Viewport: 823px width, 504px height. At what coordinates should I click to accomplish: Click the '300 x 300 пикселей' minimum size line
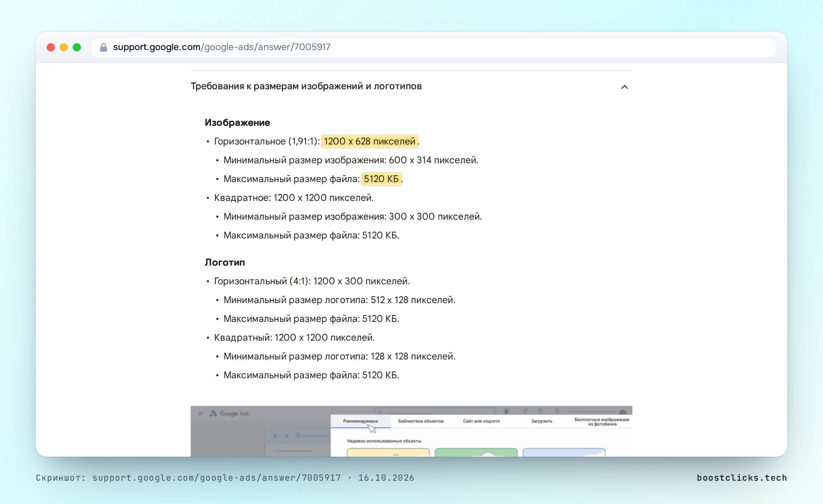point(353,217)
